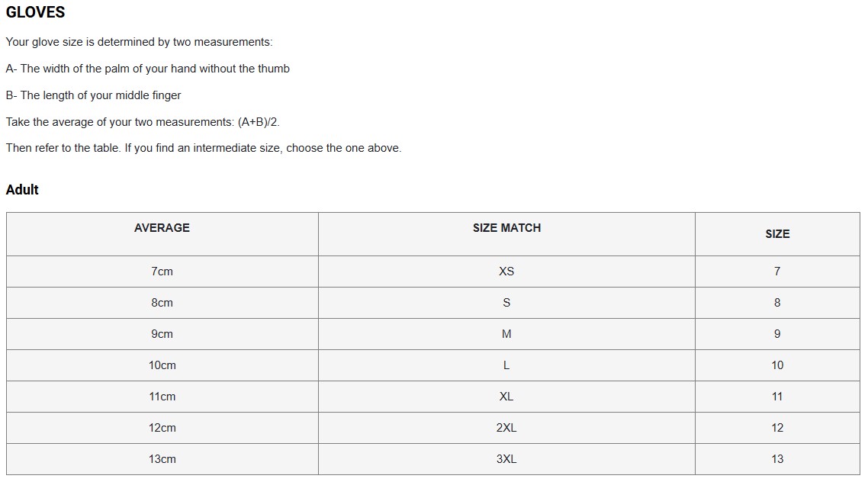The width and height of the screenshot is (868, 482).
Task: Click the (A+B)/2 average formula line
Action: [x=143, y=122]
